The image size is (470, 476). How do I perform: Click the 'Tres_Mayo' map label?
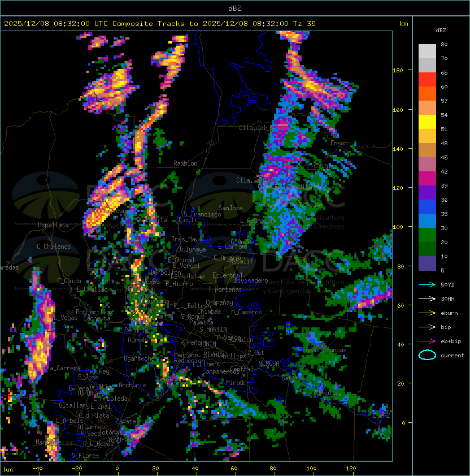coord(186,239)
